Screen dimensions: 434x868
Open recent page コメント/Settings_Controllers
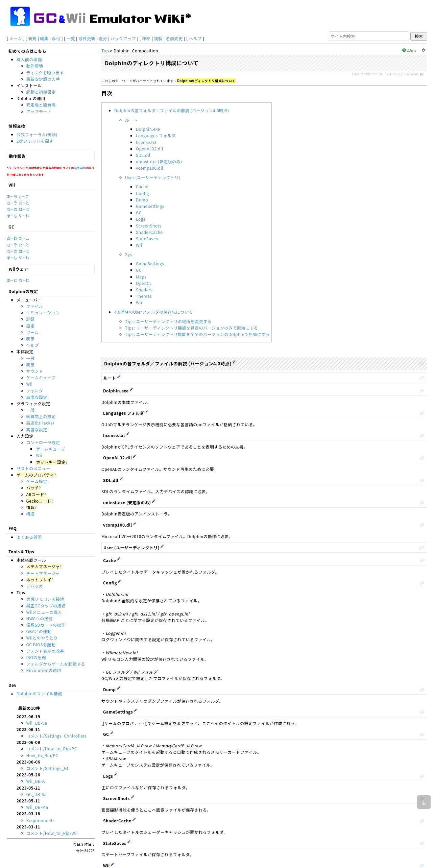click(56, 736)
